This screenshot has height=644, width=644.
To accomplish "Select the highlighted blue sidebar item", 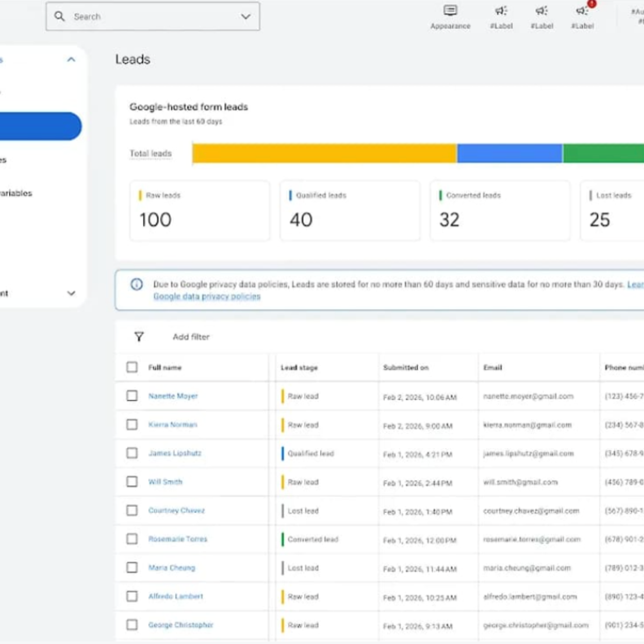I will pos(41,126).
